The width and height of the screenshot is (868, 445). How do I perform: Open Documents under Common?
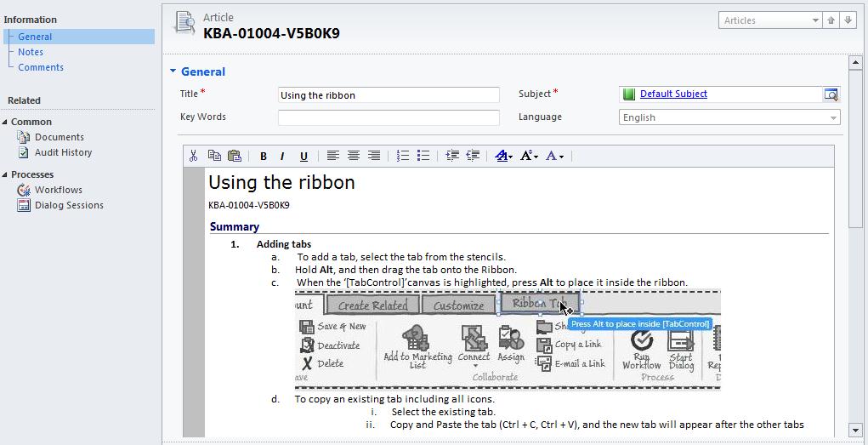(60, 137)
